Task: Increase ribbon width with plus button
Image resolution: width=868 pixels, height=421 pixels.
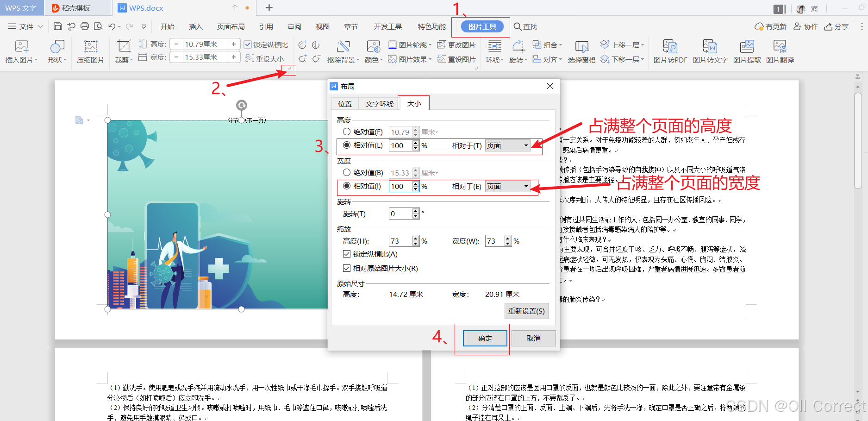Action: point(234,57)
